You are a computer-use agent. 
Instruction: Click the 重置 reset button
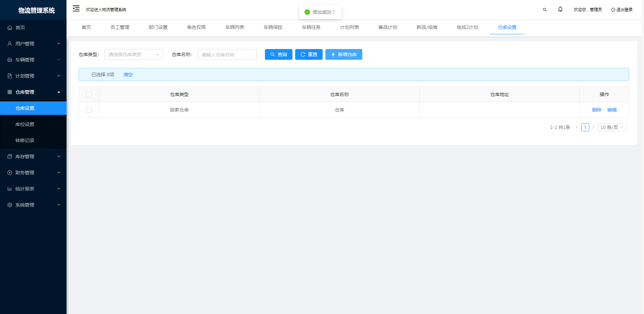click(309, 54)
